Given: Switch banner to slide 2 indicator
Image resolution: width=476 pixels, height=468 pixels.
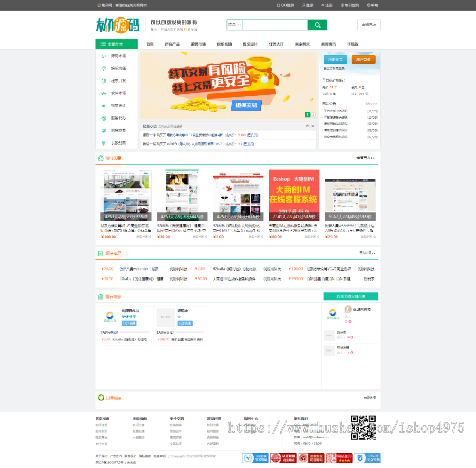Looking at the screenshot, I should (313, 115).
